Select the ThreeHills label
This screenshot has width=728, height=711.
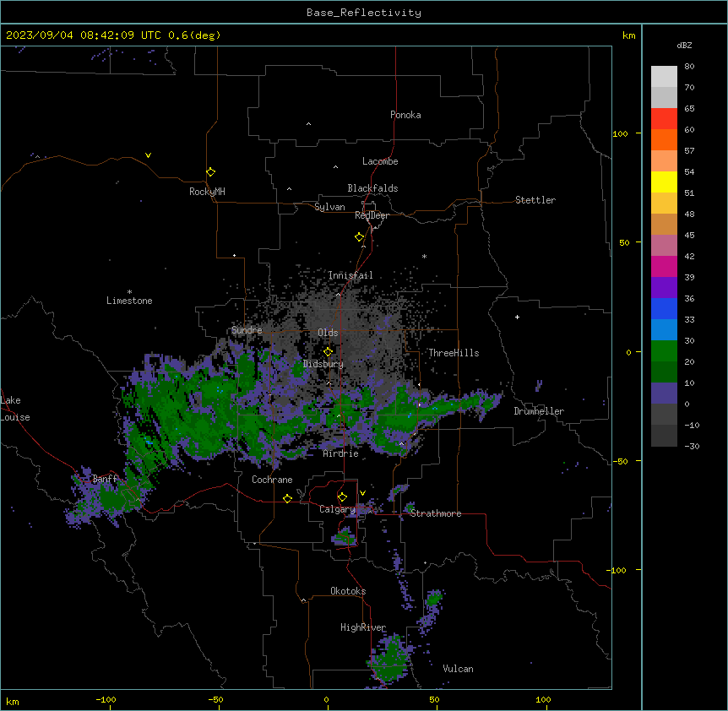pyautogui.click(x=454, y=353)
